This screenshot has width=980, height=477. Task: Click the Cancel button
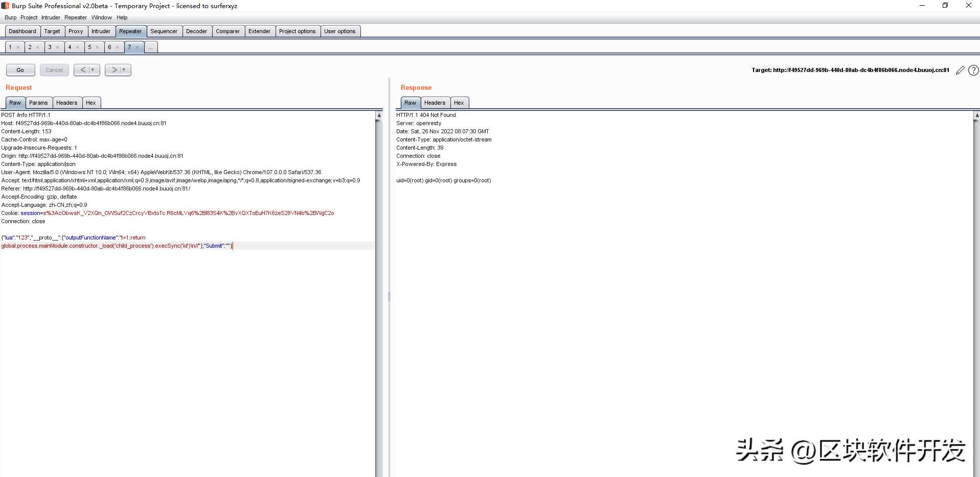[54, 70]
